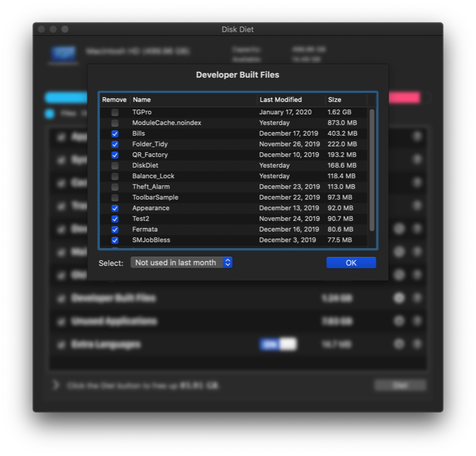
Task: Select the Appearance file name
Action: (151, 208)
